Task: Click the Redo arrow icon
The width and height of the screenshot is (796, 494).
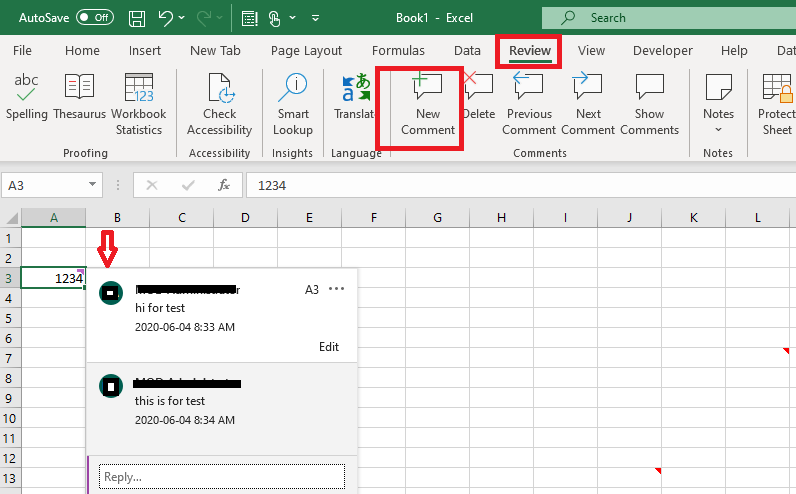Action: 204,18
